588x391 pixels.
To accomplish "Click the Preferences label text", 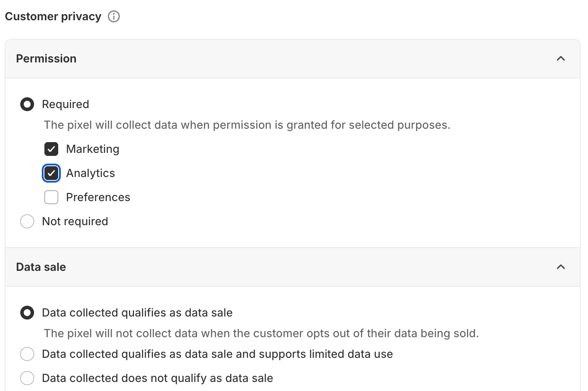I will click(x=98, y=197).
